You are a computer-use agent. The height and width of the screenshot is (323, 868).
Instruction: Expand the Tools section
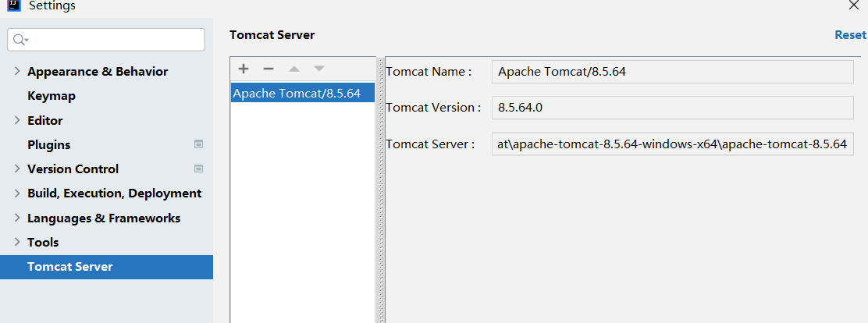tap(16, 242)
